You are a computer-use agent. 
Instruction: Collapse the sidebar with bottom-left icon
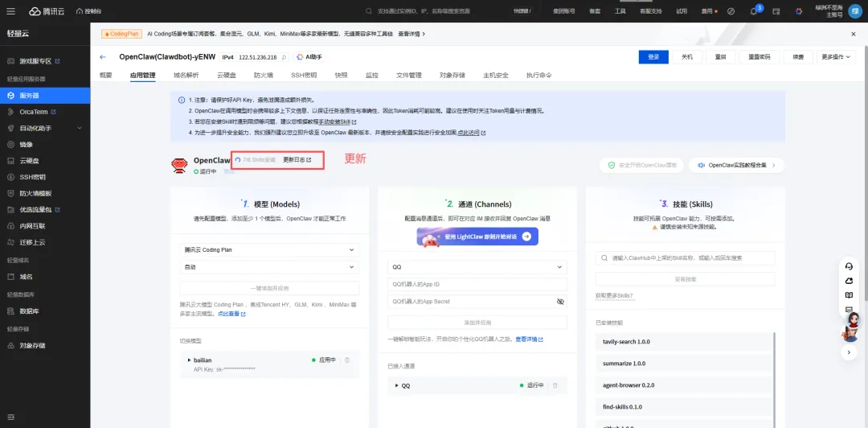click(x=10, y=417)
